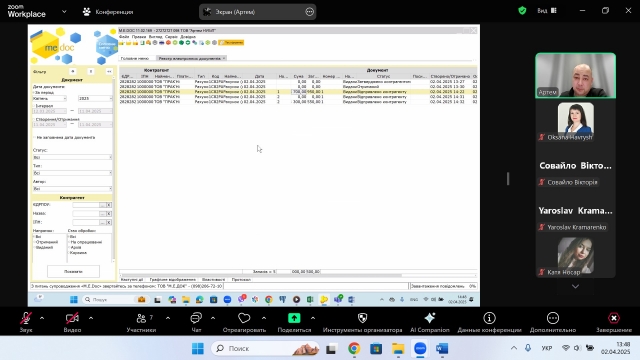Select Не опрацьовані processing state
640x360 pixels.
click(86, 242)
